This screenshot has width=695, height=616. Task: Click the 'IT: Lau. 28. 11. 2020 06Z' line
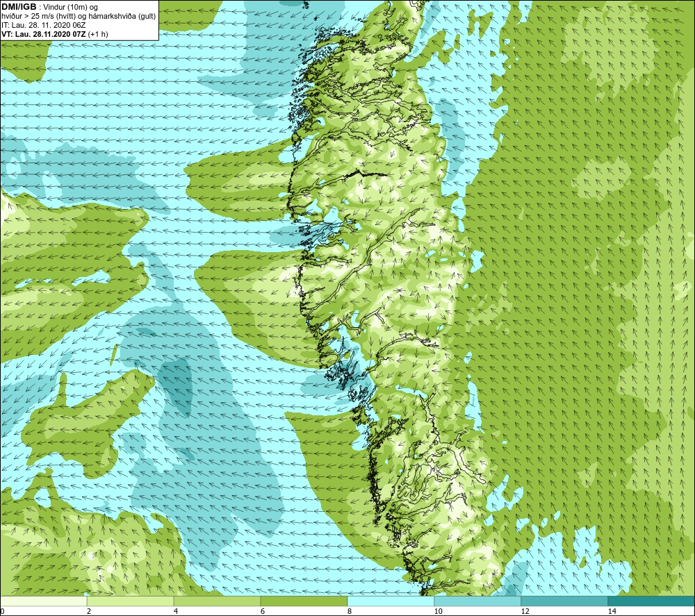(x=43, y=25)
